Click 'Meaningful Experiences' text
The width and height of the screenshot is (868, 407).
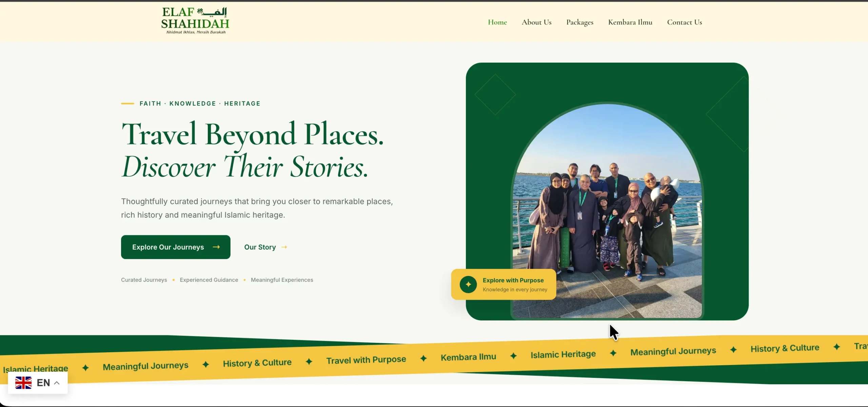pyautogui.click(x=282, y=280)
